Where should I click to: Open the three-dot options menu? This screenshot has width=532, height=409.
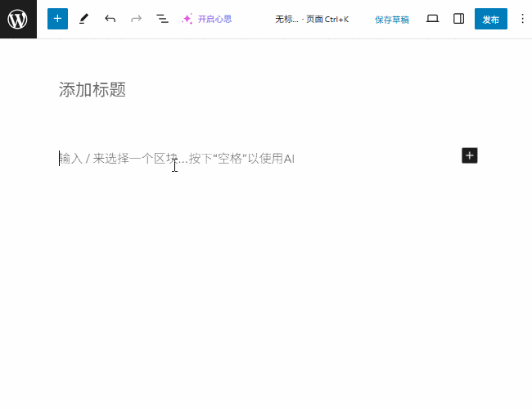[x=522, y=19]
